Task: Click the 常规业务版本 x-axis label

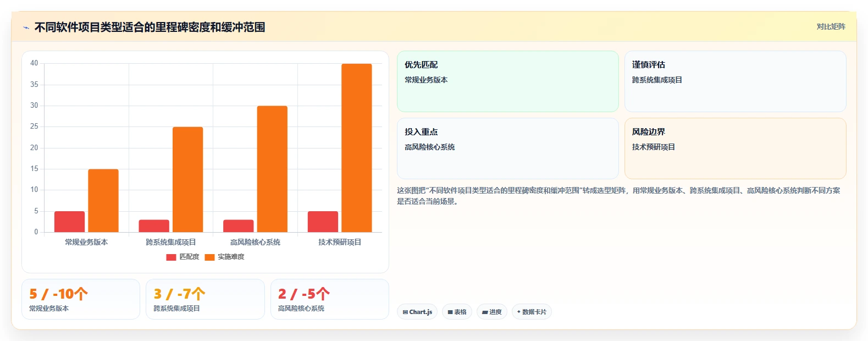Action: 86,242
